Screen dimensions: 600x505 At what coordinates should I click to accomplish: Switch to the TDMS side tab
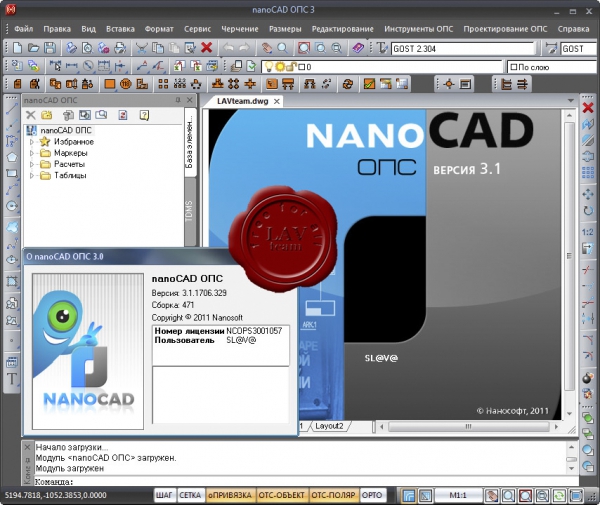coord(189,210)
